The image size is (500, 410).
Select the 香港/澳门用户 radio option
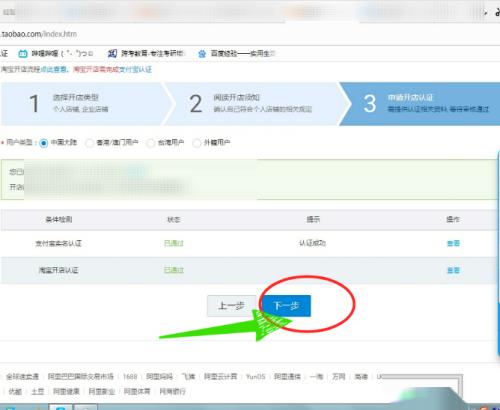tap(89, 143)
